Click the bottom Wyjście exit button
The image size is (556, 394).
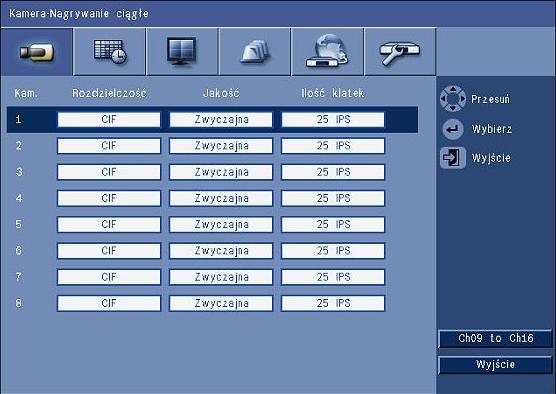click(495, 365)
